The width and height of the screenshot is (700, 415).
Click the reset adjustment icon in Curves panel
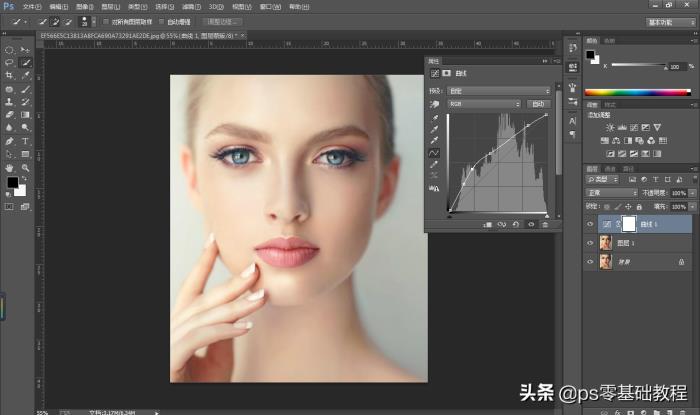click(x=516, y=224)
